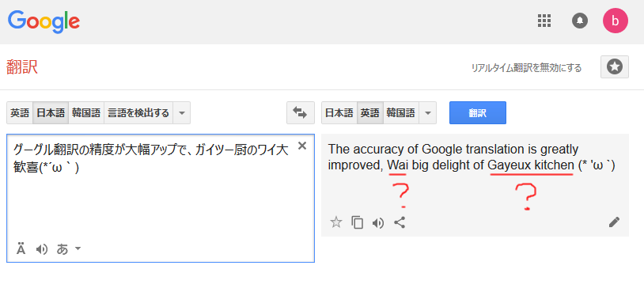Viewport: 644px width, 292px height.
Task: Swap source and target languages
Action: click(x=300, y=112)
